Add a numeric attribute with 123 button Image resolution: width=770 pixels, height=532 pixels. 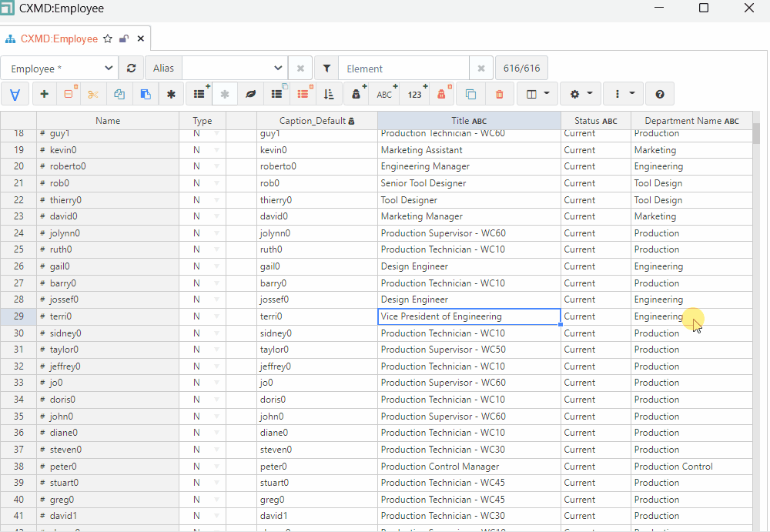tap(414, 94)
